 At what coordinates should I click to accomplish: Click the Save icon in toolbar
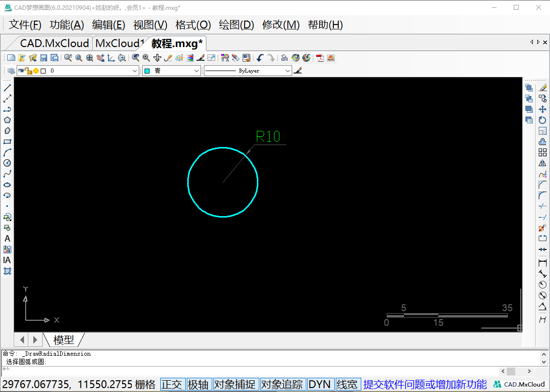click(x=44, y=58)
